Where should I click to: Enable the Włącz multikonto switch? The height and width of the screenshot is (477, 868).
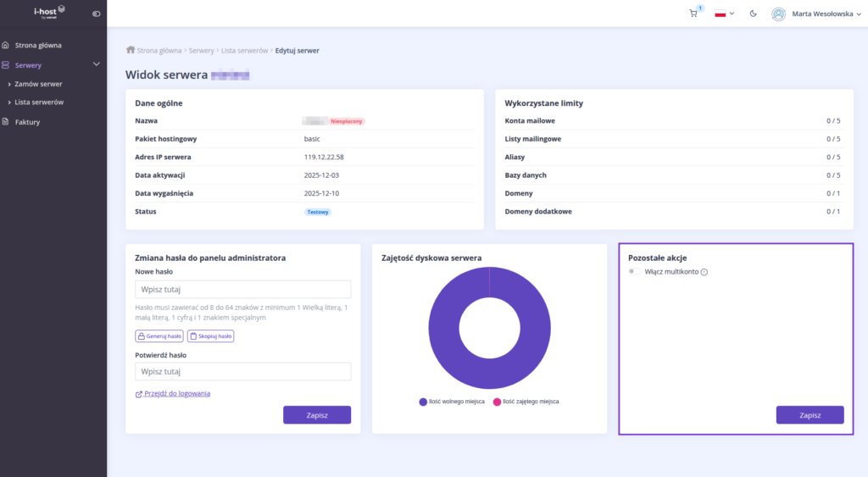pyautogui.click(x=635, y=272)
